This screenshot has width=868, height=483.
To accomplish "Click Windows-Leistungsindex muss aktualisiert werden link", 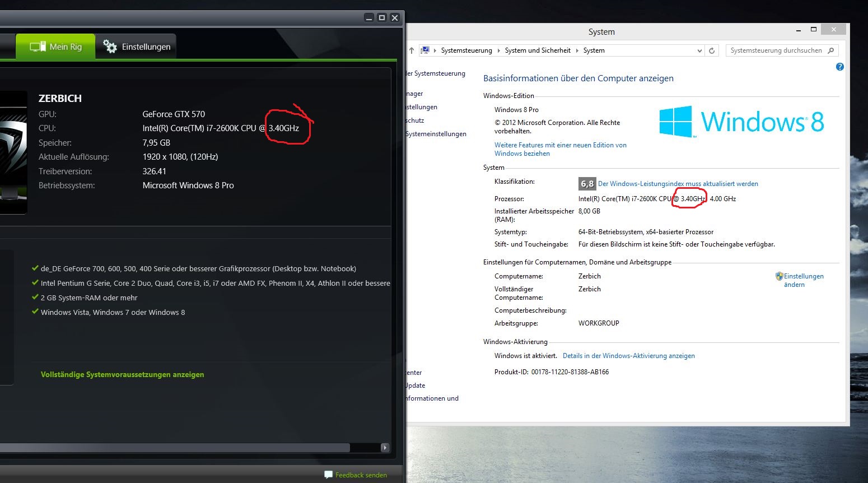I will click(x=678, y=184).
